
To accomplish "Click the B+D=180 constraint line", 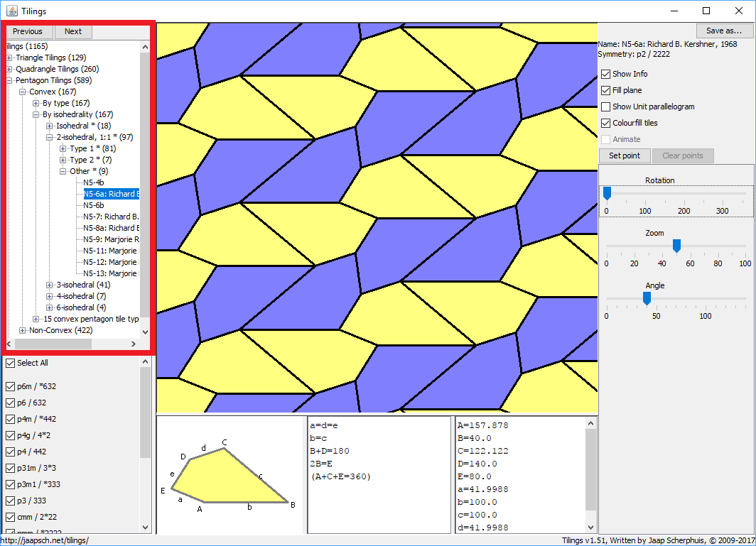I will tap(330, 451).
